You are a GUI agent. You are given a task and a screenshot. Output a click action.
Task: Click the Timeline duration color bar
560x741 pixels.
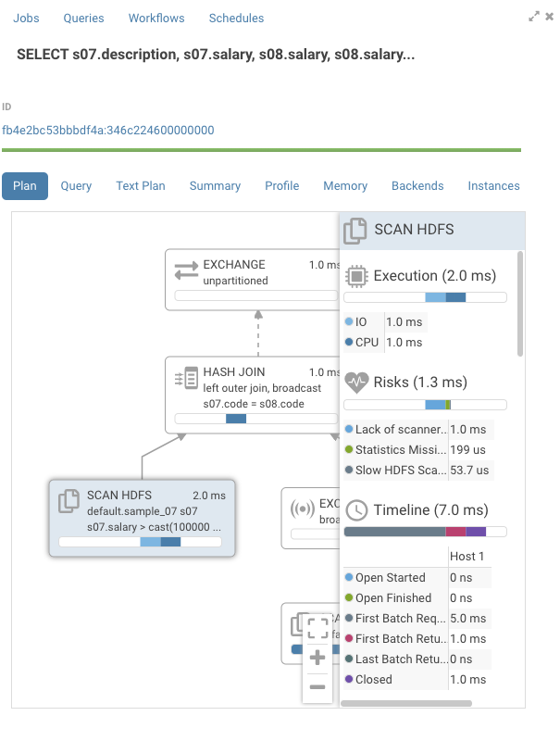point(425,532)
